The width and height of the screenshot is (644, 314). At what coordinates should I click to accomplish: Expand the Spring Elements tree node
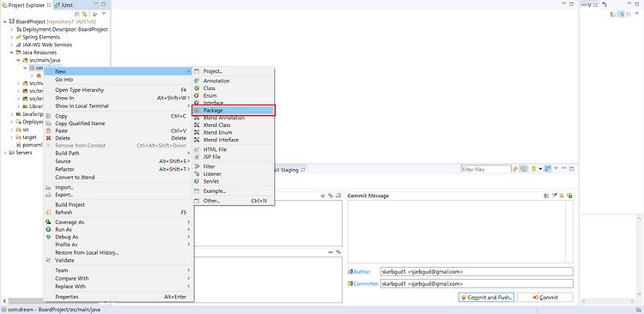click(x=12, y=38)
